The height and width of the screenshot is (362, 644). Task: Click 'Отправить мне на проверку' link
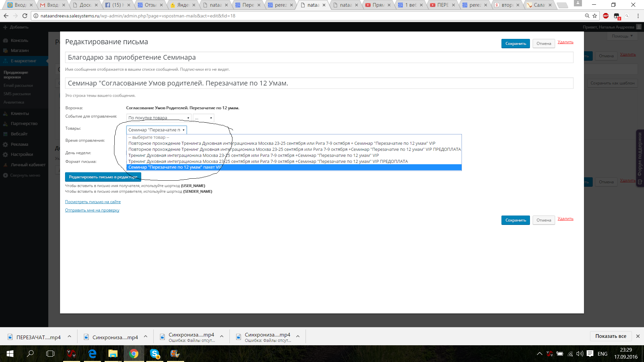coord(92,210)
